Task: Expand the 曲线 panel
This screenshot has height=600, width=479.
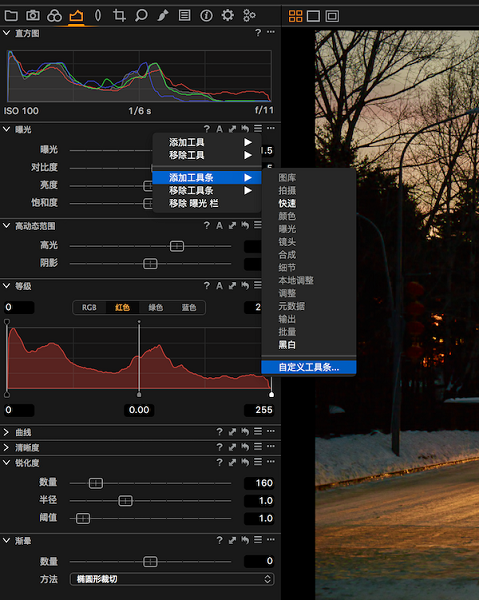Action: pyautogui.click(x=6, y=432)
